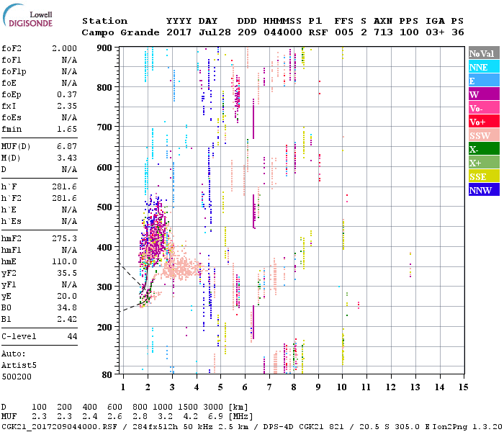The width and height of the screenshot is (504, 432).
Task: Select the W purple legend swatch
Action: tap(484, 94)
